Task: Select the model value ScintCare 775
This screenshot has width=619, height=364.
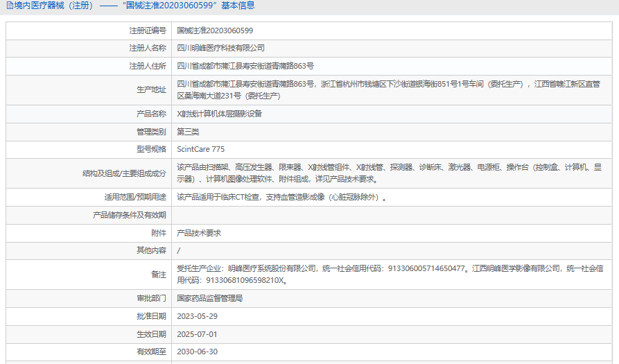Action: [x=200, y=149]
